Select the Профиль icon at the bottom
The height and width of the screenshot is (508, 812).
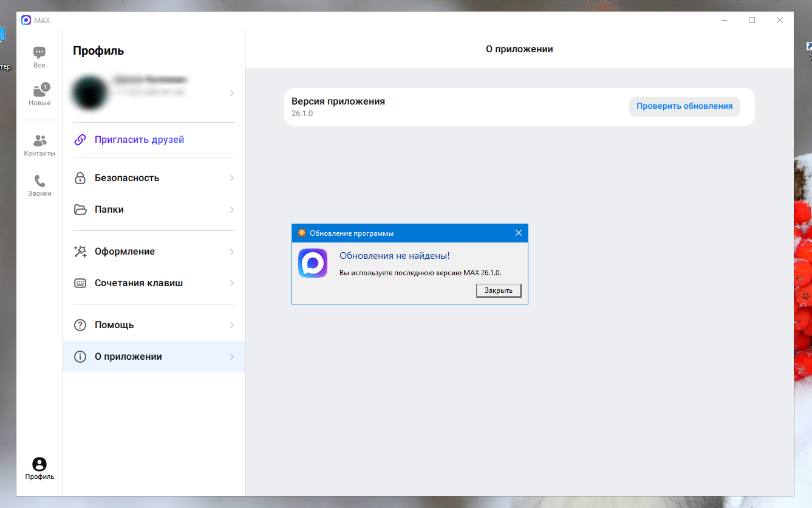[39, 464]
